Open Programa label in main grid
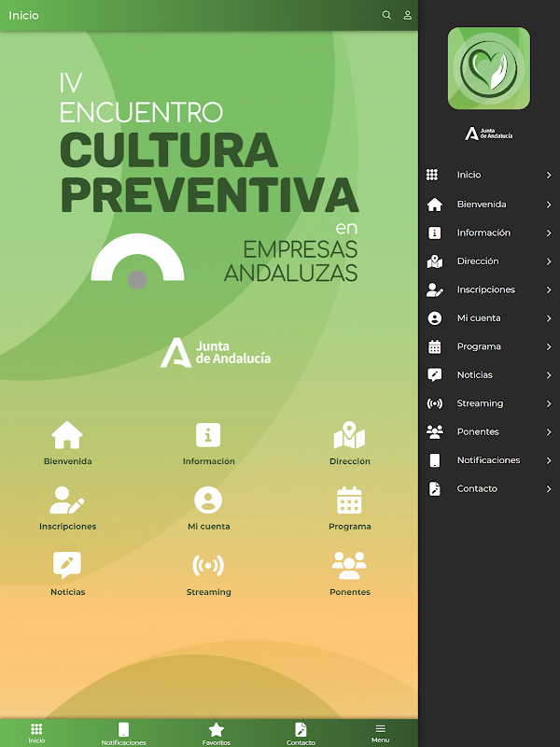The image size is (560, 747). coord(349,527)
